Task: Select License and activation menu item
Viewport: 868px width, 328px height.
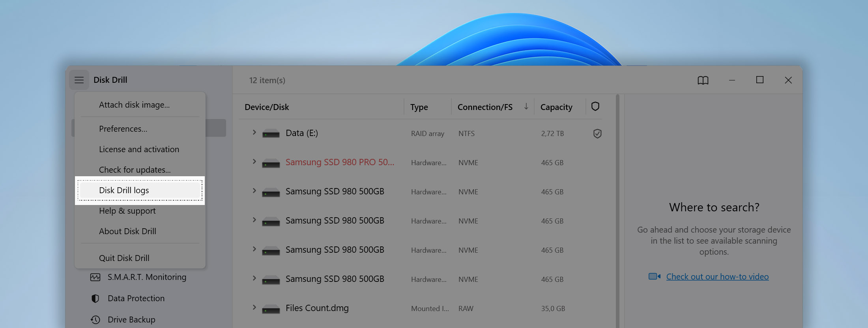Action: pyautogui.click(x=140, y=149)
